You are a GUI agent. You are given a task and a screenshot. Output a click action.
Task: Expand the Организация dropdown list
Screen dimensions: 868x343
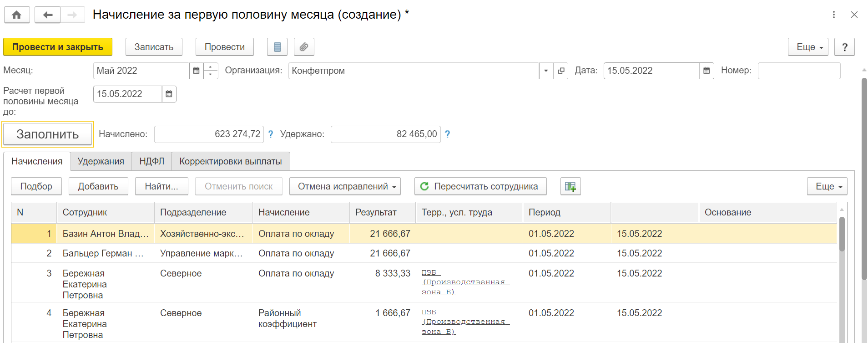(x=546, y=71)
